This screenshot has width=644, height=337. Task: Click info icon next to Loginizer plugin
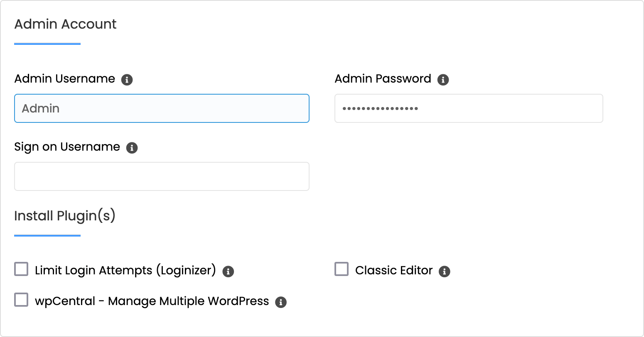click(228, 271)
